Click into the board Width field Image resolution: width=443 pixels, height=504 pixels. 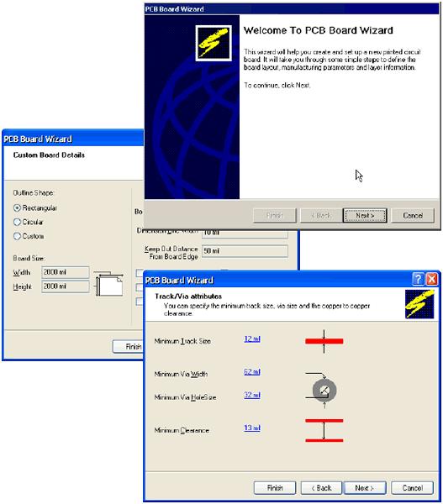click(x=66, y=272)
